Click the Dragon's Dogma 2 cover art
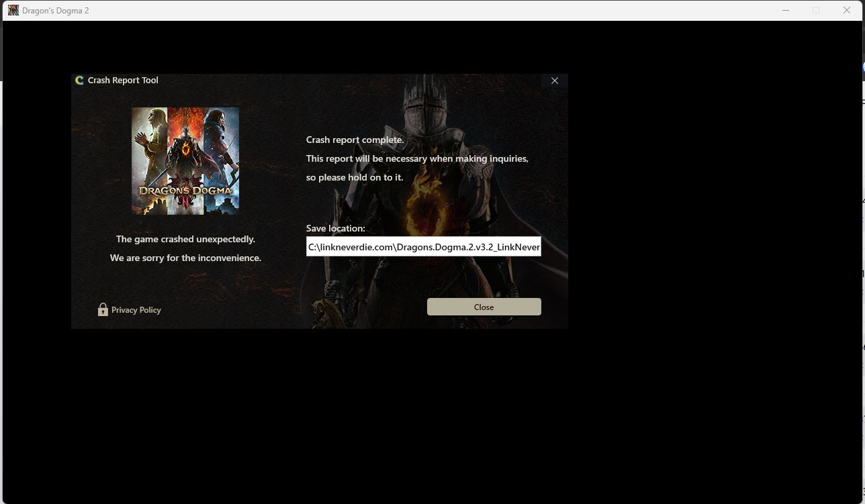The image size is (865, 504). pyautogui.click(x=185, y=161)
